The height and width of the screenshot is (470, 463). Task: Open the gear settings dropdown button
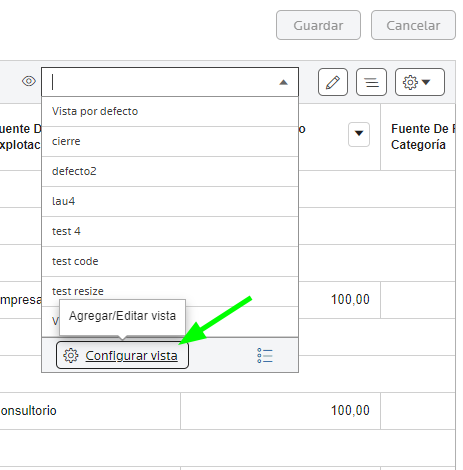point(420,82)
